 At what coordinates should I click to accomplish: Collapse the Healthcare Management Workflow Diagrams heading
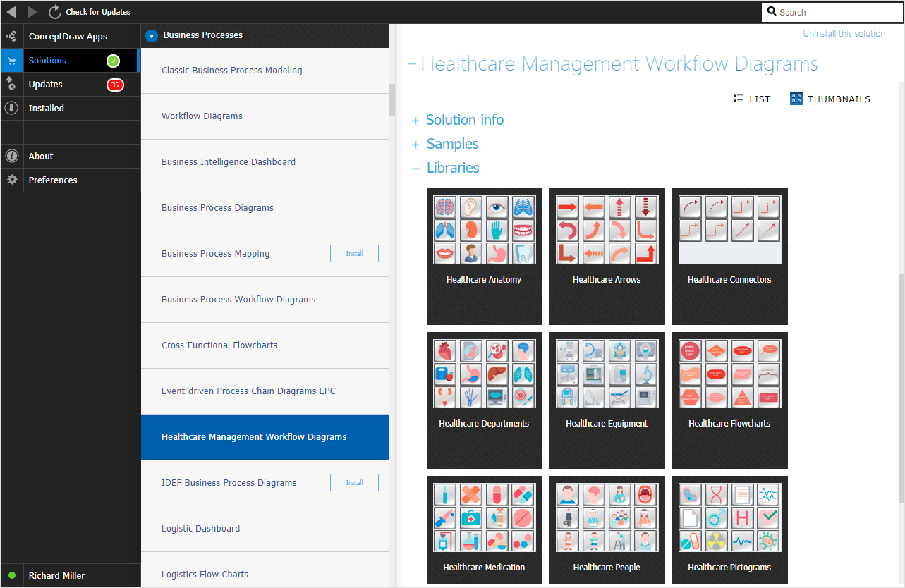(x=412, y=64)
